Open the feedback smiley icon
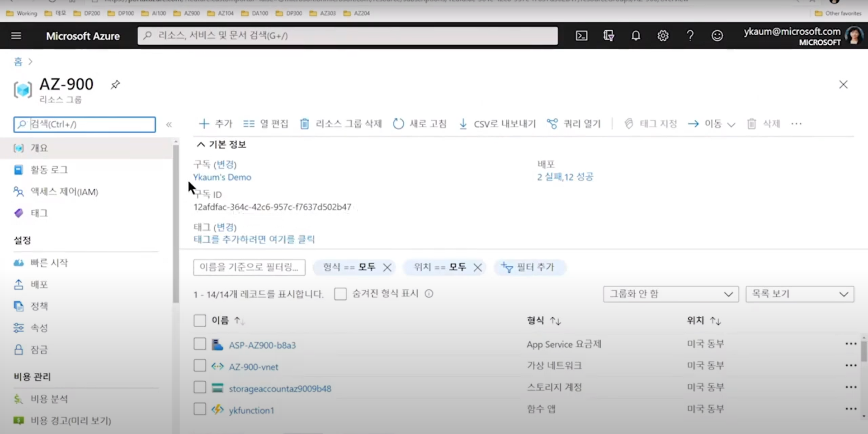 (717, 36)
